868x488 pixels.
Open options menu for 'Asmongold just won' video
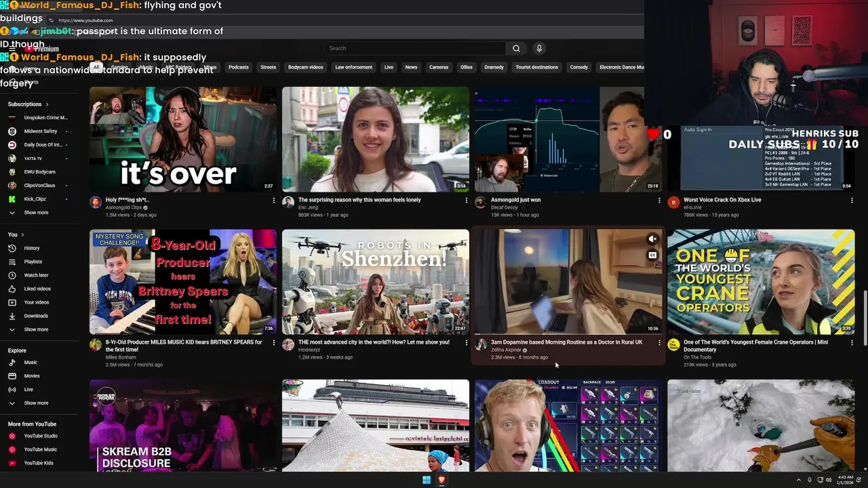658,201
